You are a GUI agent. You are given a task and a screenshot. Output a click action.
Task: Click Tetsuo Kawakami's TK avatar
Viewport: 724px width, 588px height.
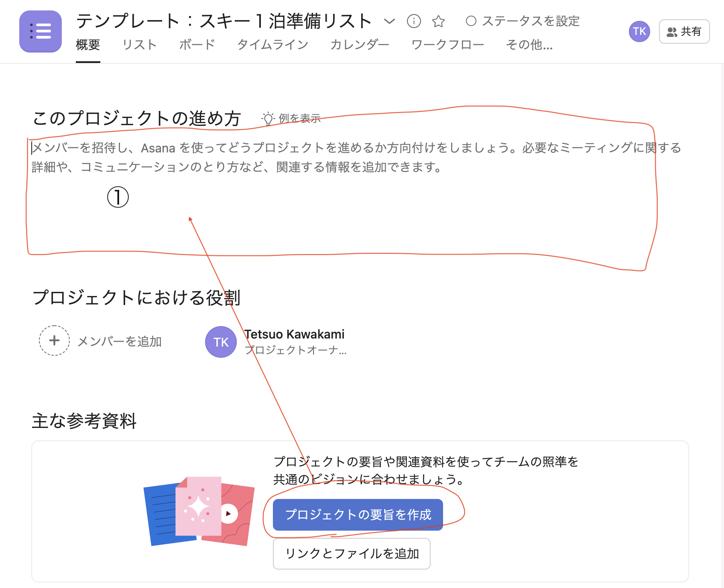(221, 342)
